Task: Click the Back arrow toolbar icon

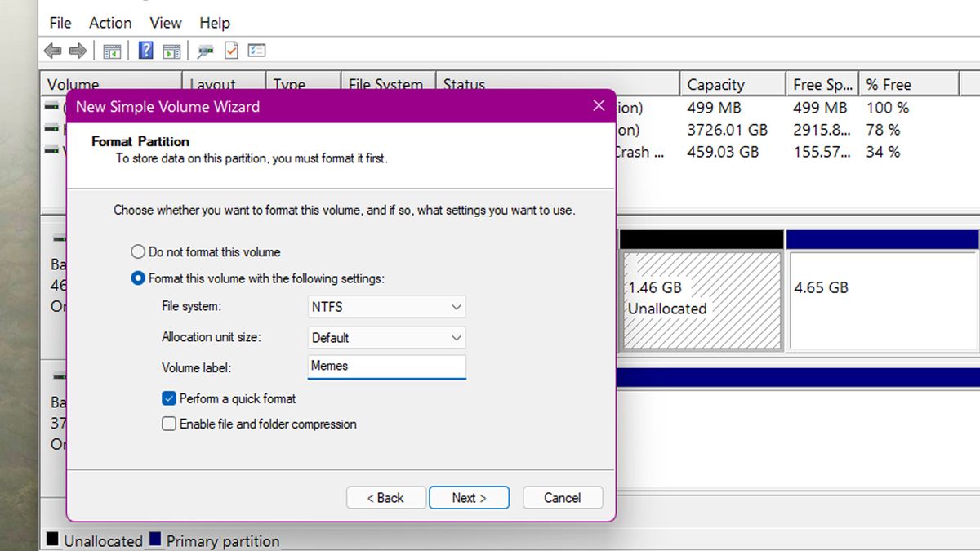Action: (x=53, y=51)
